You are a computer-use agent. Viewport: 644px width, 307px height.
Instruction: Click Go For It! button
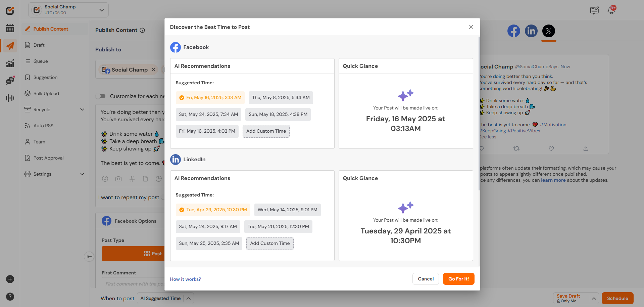point(458,279)
